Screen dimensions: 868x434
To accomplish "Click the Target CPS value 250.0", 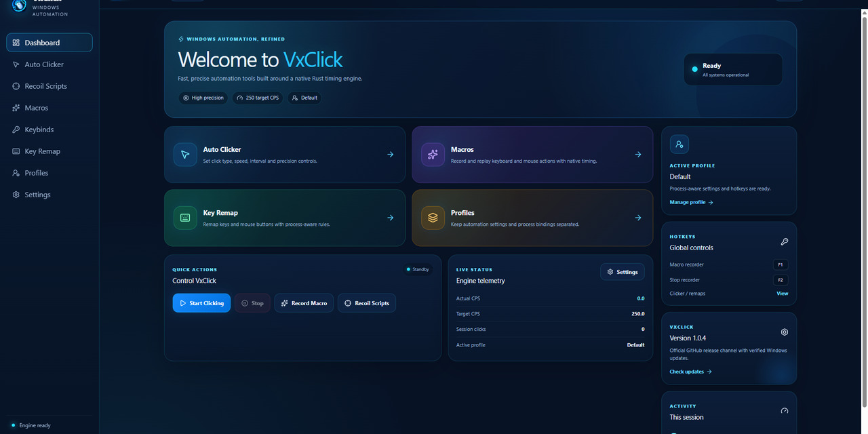I will point(638,314).
